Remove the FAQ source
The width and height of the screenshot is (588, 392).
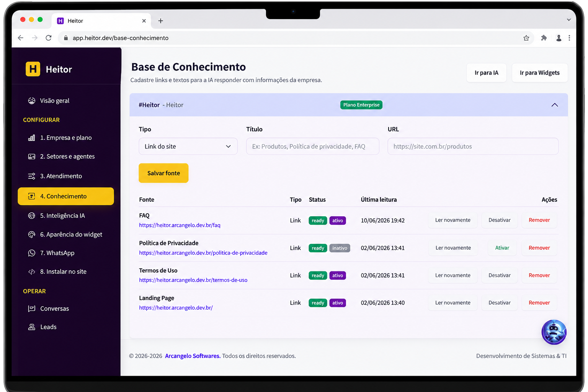pos(539,220)
